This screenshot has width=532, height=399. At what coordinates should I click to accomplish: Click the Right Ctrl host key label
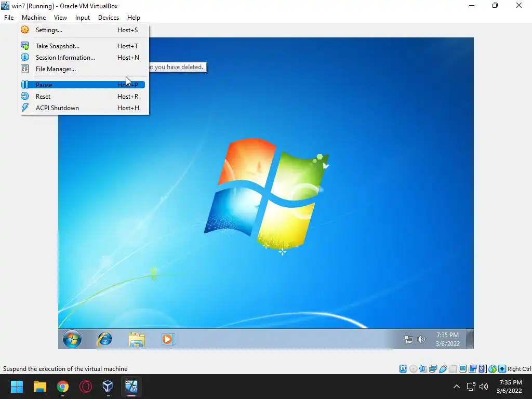pos(520,369)
